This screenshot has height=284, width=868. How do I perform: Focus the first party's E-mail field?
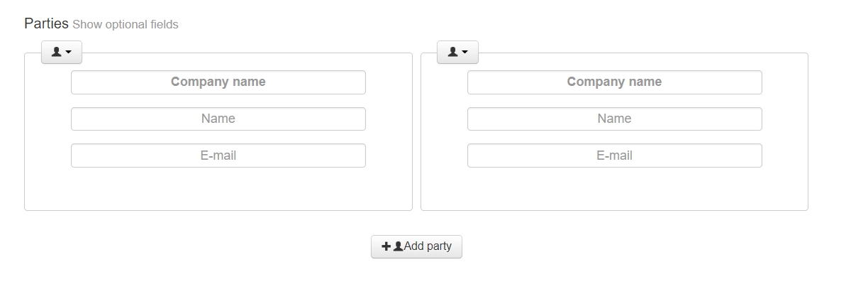coord(218,155)
